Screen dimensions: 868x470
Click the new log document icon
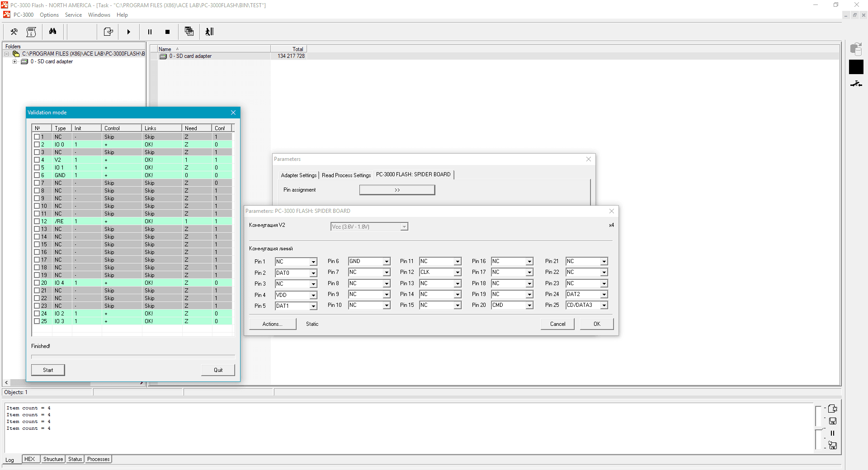(x=832, y=409)
